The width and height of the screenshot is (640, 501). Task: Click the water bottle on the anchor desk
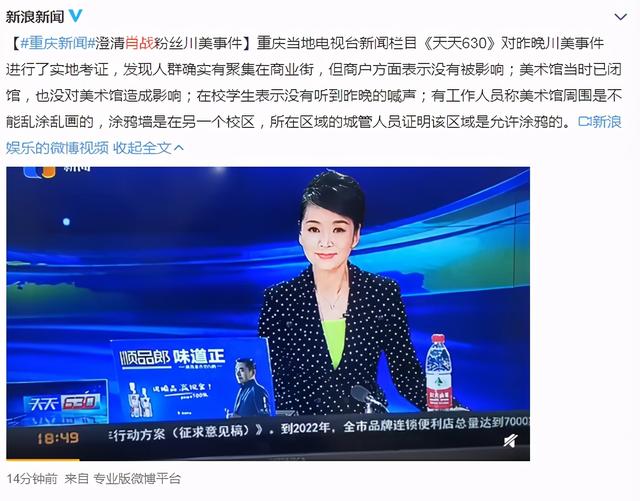439,372
